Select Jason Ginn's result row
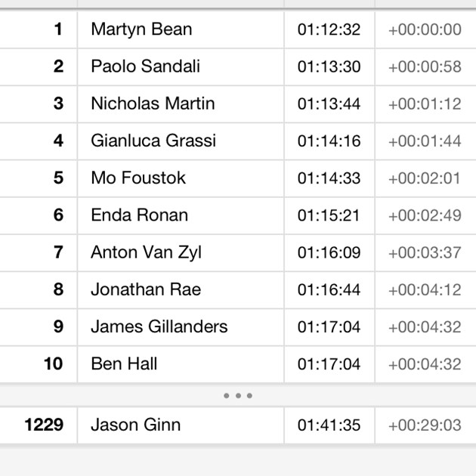 click(x=135, y=425)
